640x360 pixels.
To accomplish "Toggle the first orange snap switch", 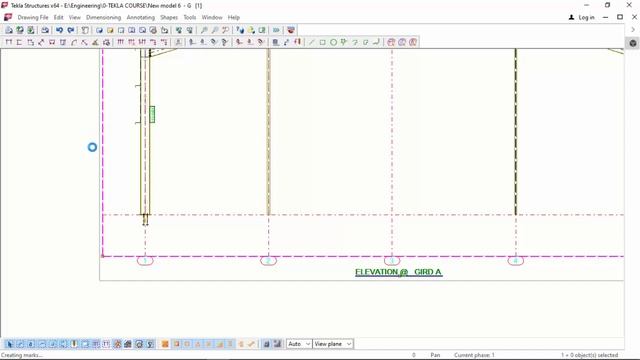I will (165, 344).
